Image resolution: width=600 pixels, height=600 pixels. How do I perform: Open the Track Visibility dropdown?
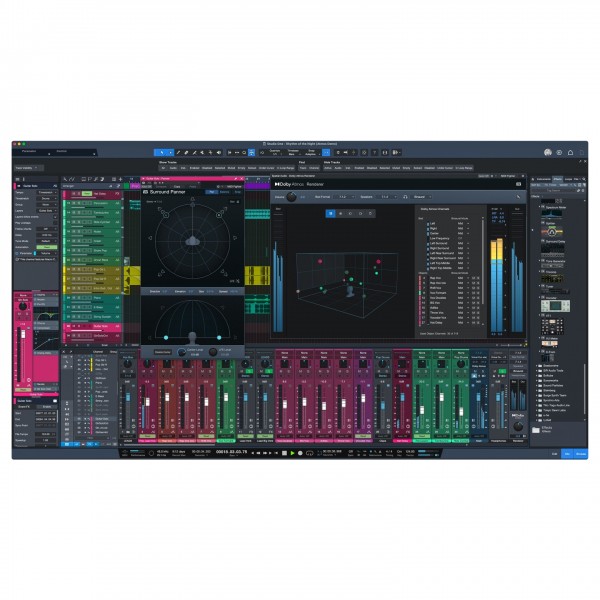pyautogui.click(x=29, y=168)
